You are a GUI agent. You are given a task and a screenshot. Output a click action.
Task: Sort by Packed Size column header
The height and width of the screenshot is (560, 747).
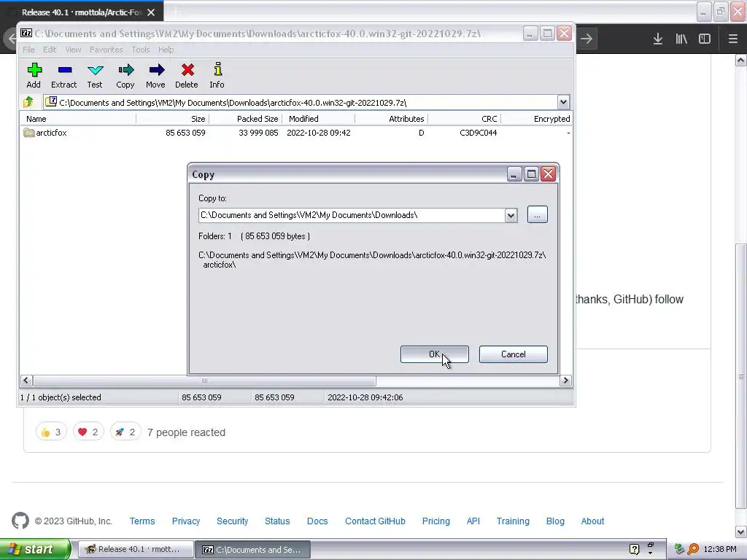245,119
